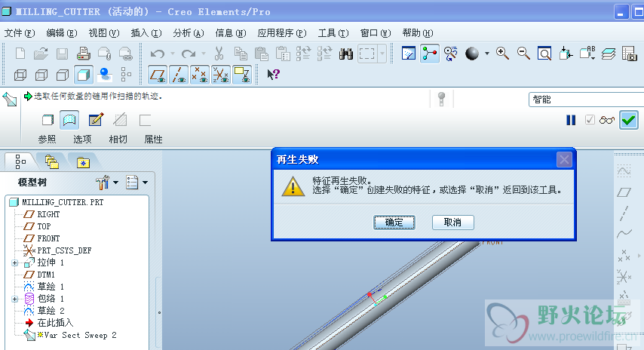Open the 视图(V) menu
The height and width of the screenshot is (350, 644).
click(104, 33)
